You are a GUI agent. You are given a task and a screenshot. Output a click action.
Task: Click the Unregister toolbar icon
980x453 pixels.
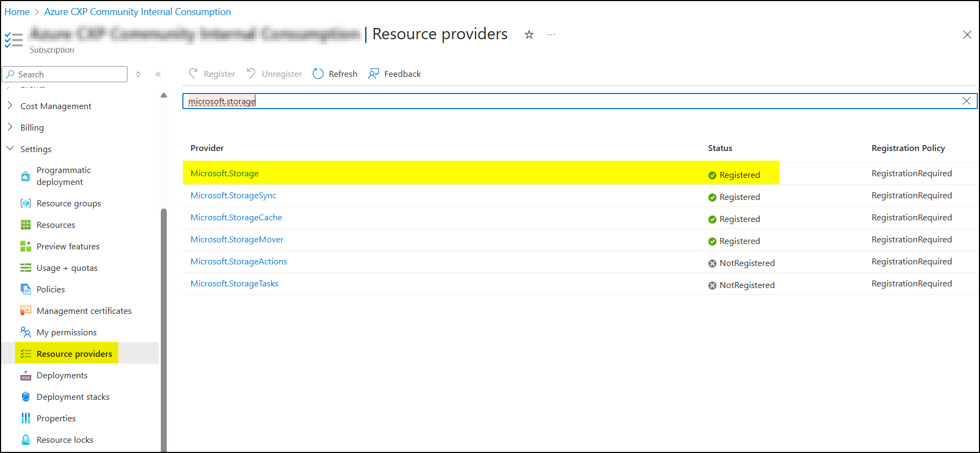pos(251,74)
